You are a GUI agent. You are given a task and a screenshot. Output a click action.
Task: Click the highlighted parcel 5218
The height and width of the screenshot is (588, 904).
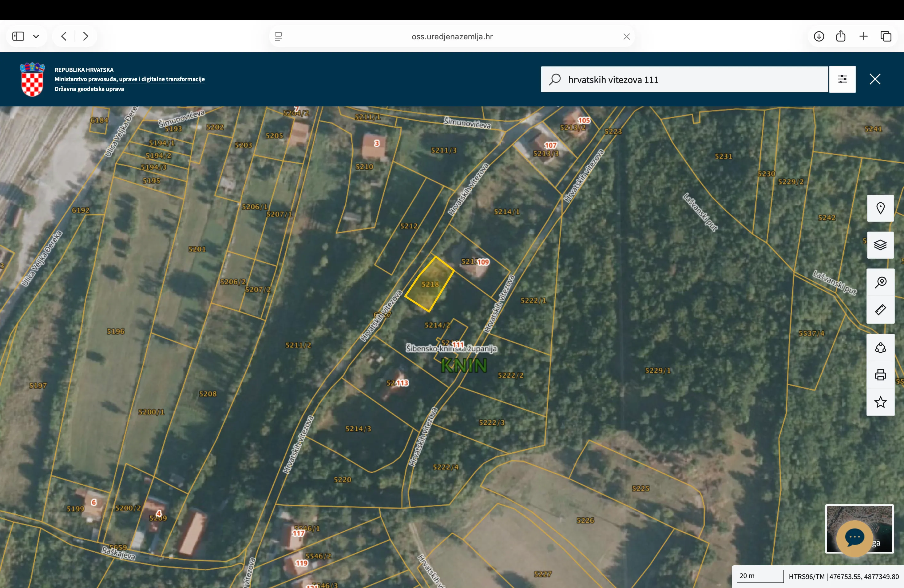[430, 284]
